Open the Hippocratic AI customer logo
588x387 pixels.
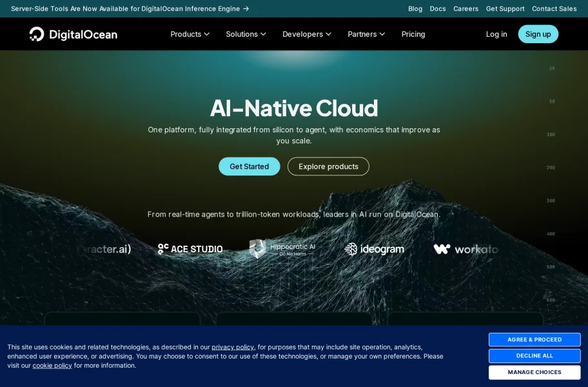click(282, 249)
